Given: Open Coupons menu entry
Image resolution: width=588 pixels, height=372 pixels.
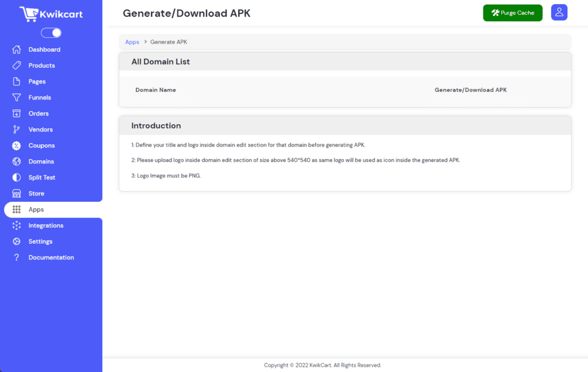Looking at the screenshot, I should [41, 145].
